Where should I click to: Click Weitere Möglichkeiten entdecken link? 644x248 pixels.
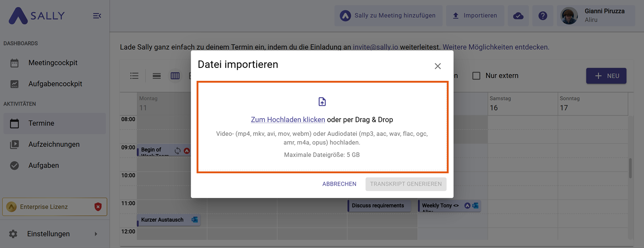(496, 47)
